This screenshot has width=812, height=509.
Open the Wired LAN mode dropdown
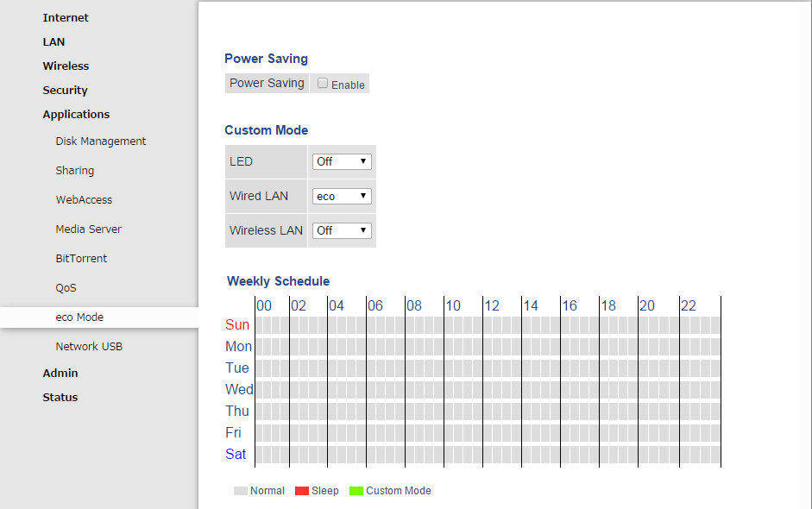(x=342, y=196)
